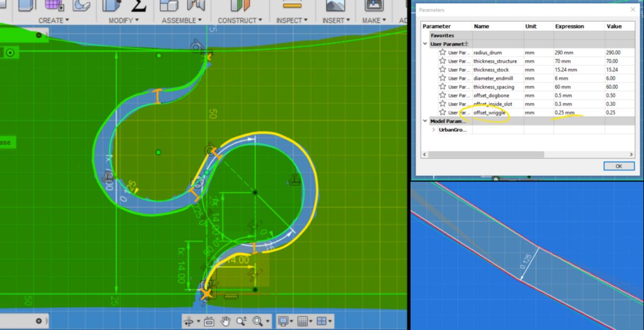This screenshot has height=330, width=644.
Task: Choose the Zoom Window fit tool
Action: click(258, 321)
